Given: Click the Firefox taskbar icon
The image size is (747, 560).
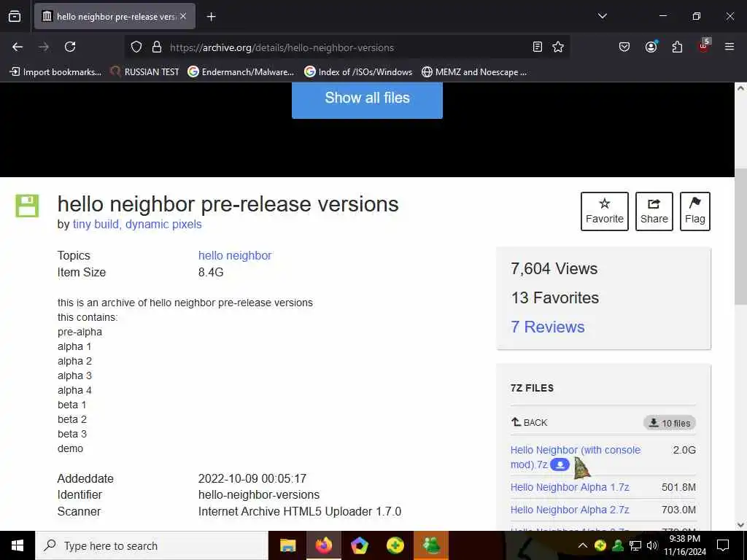Looking at the screenshot, I should click(323, 545).
